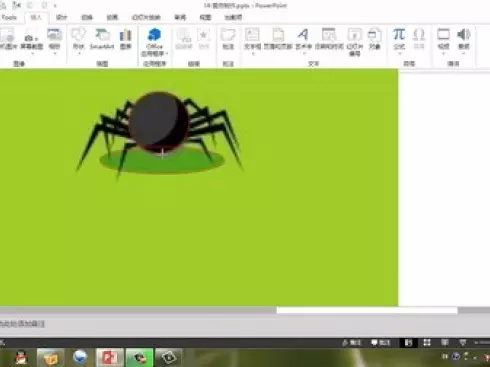Insert WordArt with the slanted A icon
The height and width of the screenshot is (367, 490).
[303, 39]
